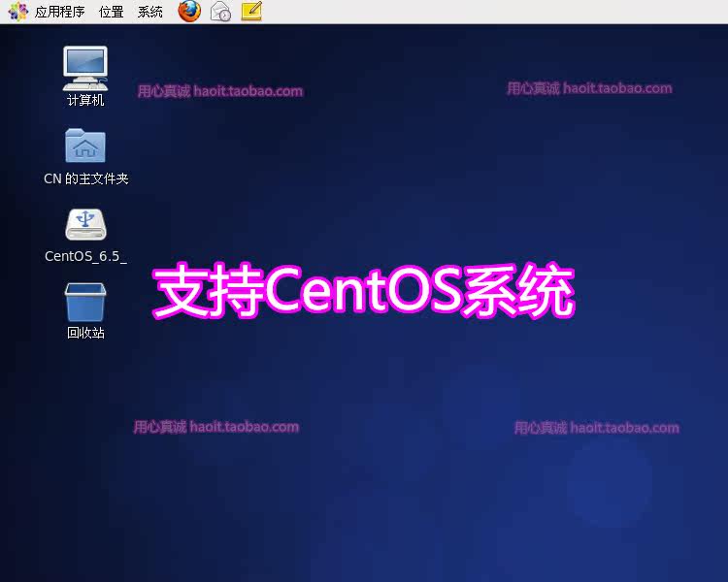728x582 pixels.
Task: Click the 计算机 label text
Action: (85, 100)
